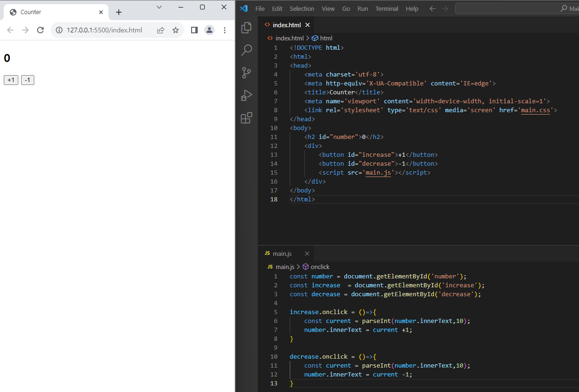
Task: Open the Selection menu
Action: pyautogui.click(x=302, y=8)
